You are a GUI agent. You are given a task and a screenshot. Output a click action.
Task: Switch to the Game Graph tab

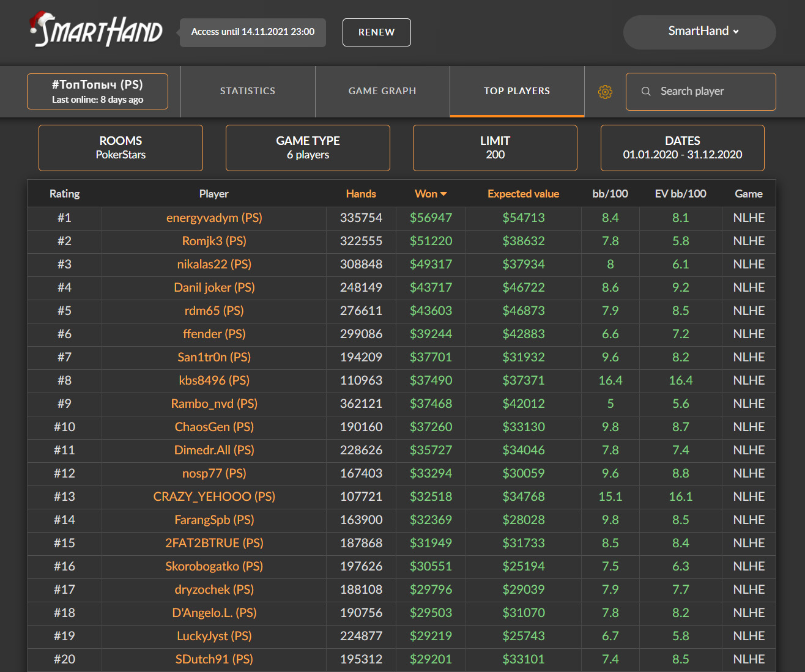[x=382, y=91]
